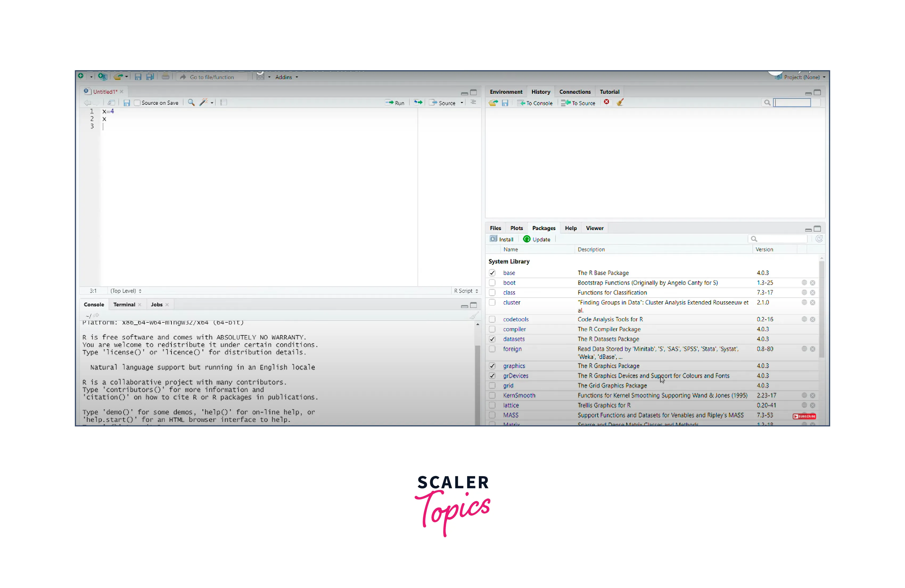
Task: Click the find/replace magnifier in editor toolbar
Action: (x=191, y=102)
